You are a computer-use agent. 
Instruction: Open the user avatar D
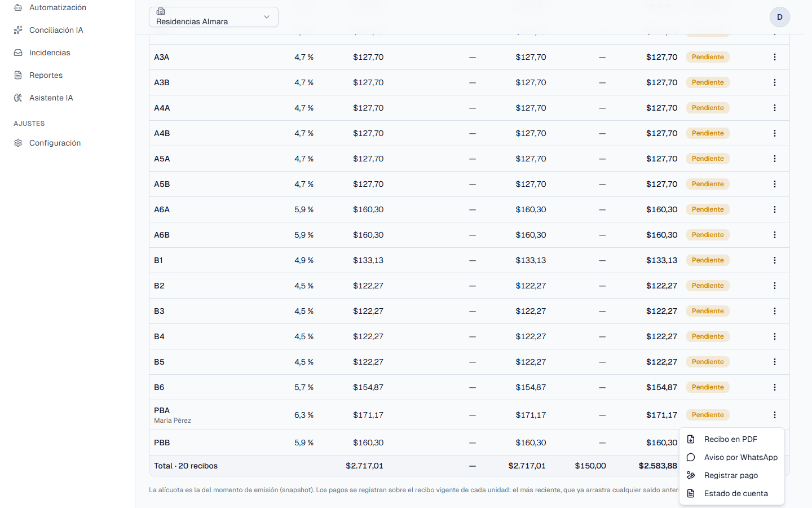pyautogui.click(x=780, y=17)
